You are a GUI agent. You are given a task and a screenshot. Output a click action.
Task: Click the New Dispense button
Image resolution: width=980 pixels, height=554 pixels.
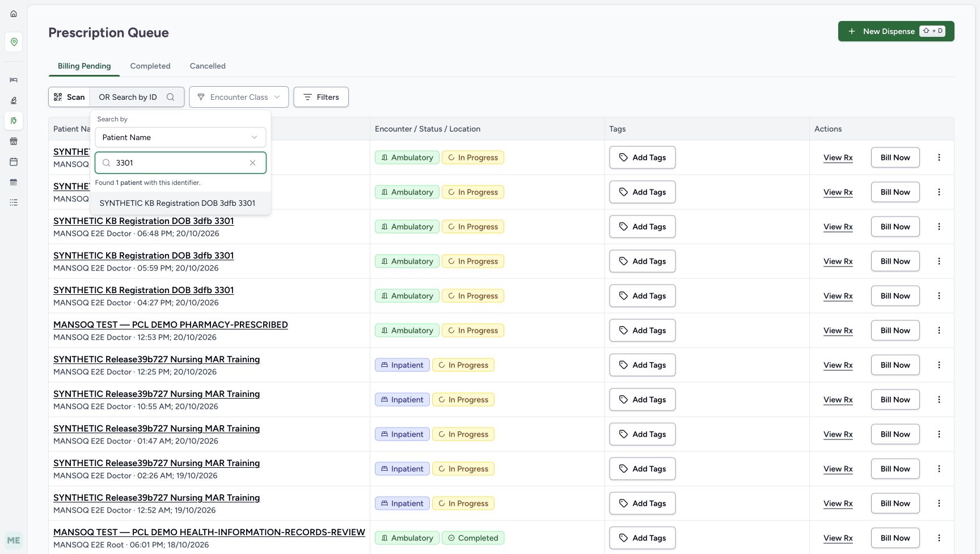pyautogui.click(x=896, y=31)
